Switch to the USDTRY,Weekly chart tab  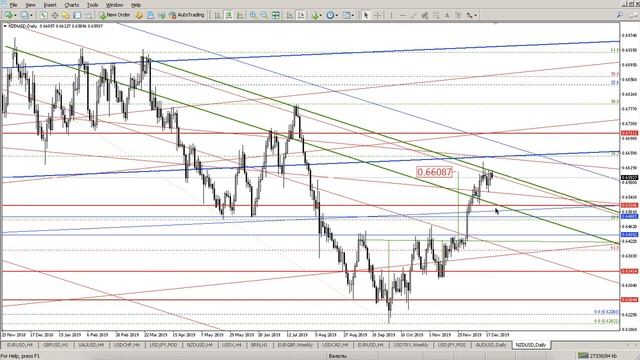coord(411,345)
